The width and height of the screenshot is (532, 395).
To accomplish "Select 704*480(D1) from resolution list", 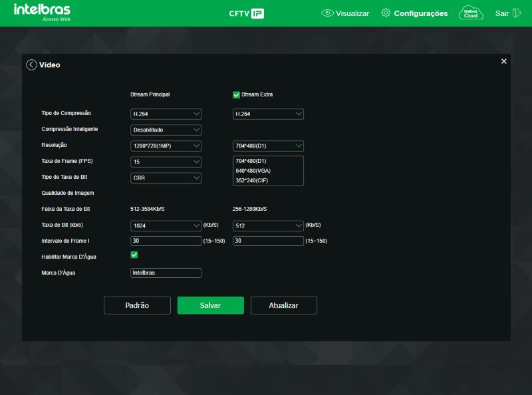I will pos(268,161).
